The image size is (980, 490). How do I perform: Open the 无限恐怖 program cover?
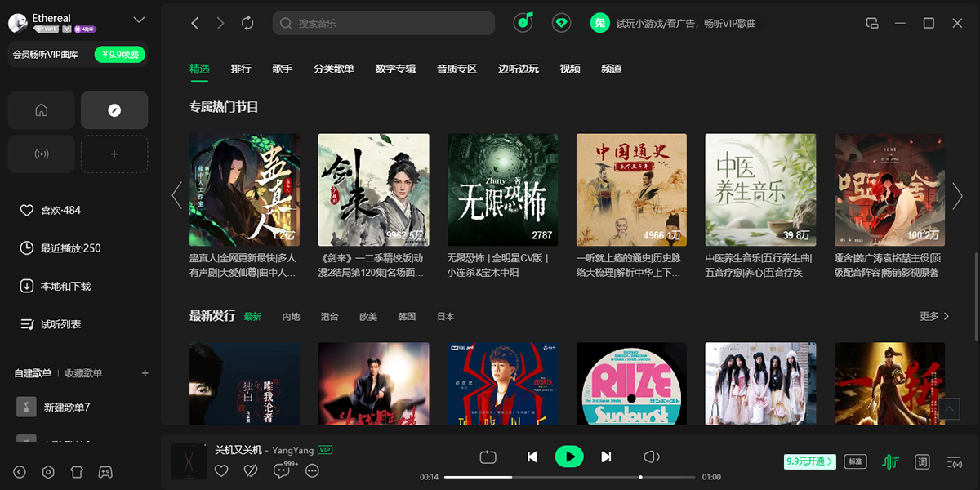pyautogui.click(x=502, y=189)
